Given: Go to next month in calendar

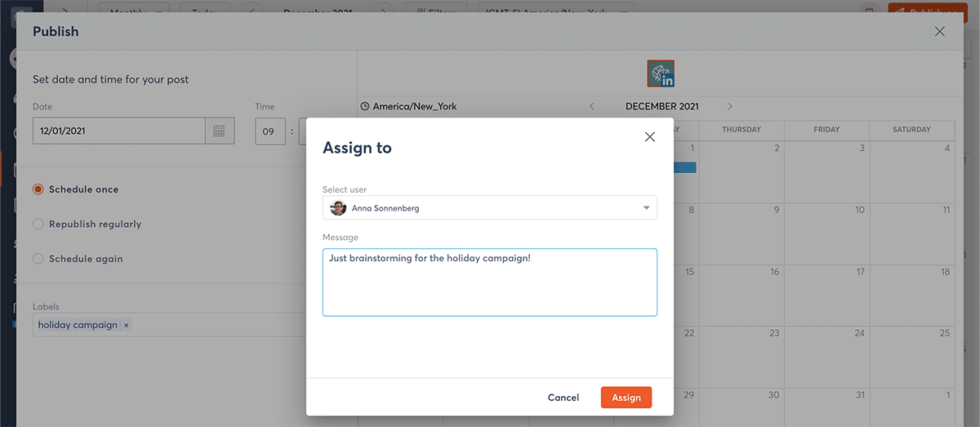Looking at the screenshot, I should [729, 106].
